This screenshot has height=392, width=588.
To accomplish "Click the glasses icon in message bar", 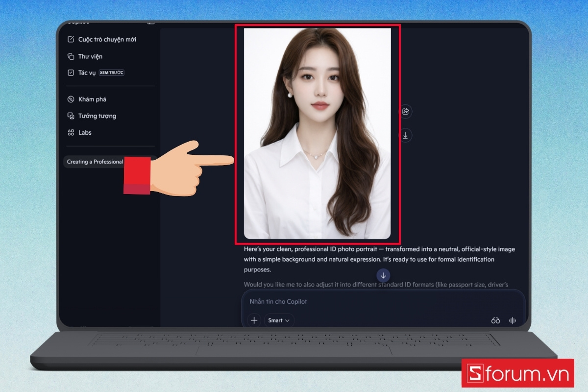I will tap(495, 320).
